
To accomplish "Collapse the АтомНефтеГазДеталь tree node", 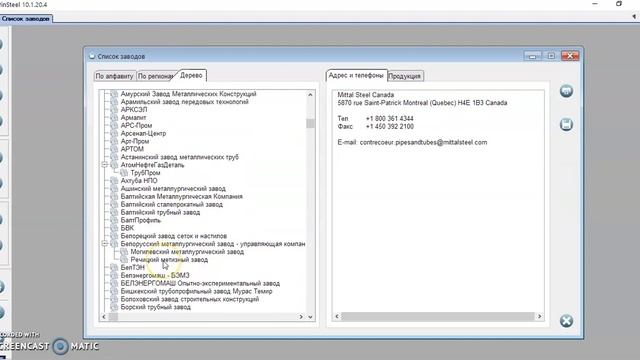I will (104, 164).
